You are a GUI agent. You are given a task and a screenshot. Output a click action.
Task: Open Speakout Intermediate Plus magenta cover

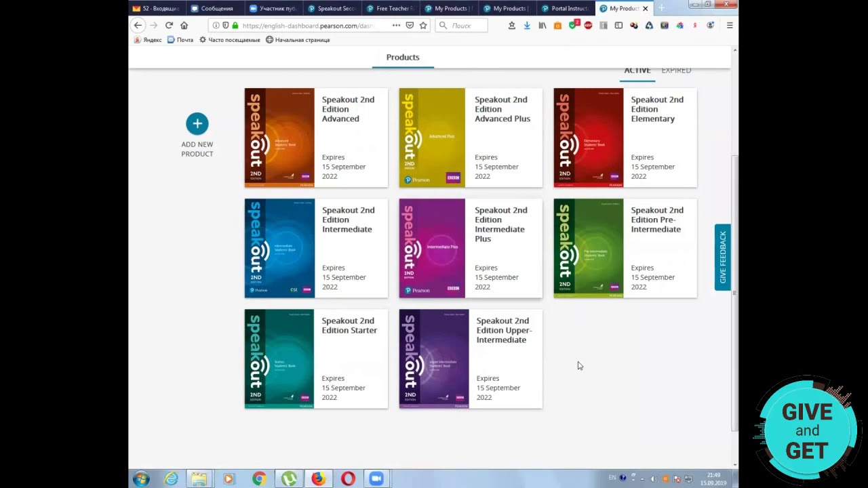pos(432,248)
